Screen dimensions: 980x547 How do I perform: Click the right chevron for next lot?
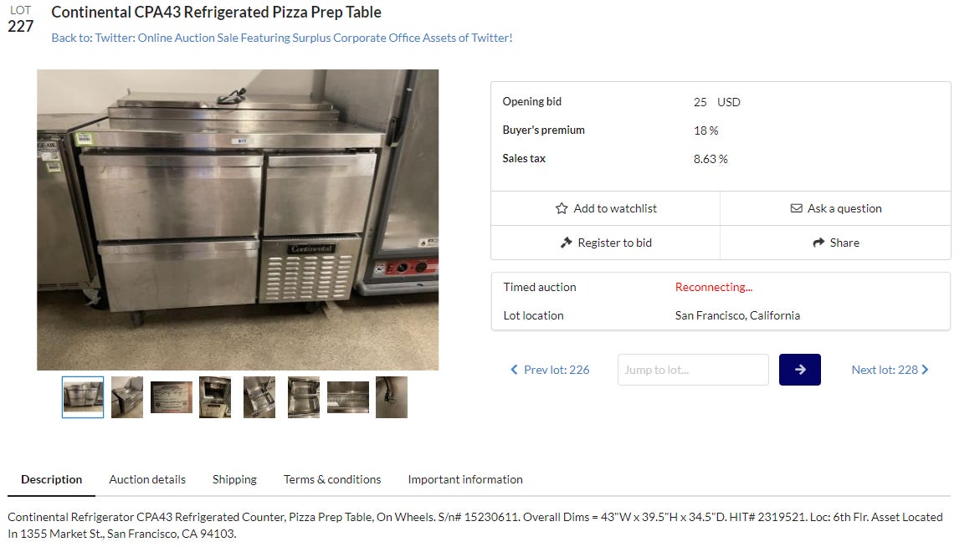[925, 370]
